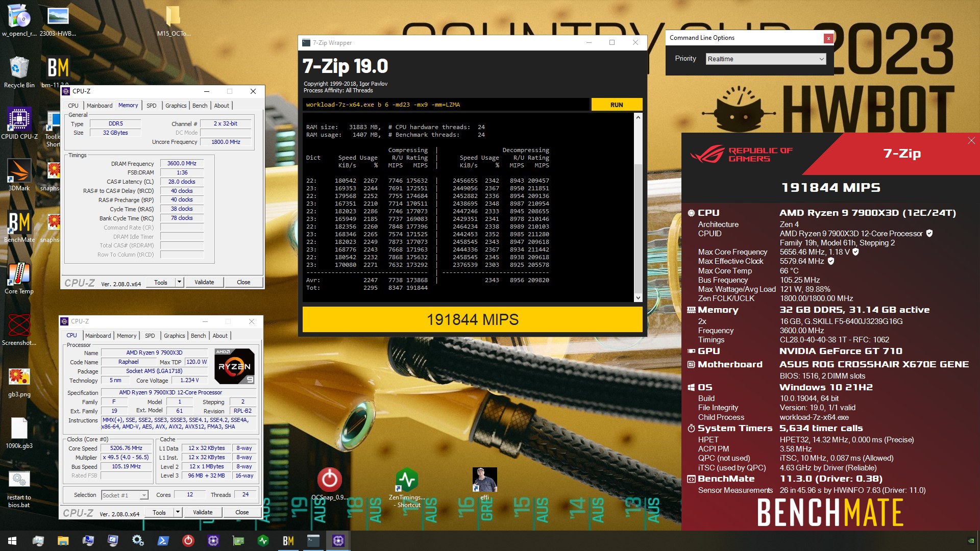Click the yellow 191844 MIPS result bar
Viewport: 980px width, 551px height.
tap(472, 319)
